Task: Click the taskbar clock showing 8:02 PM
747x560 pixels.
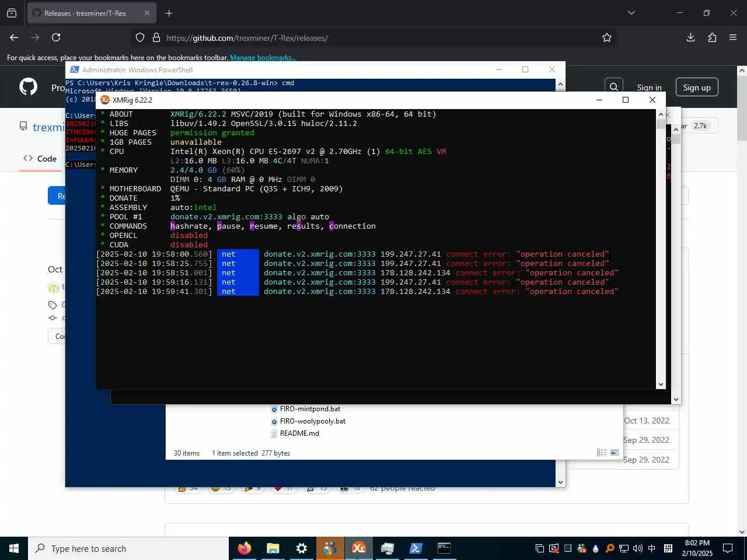Action: coord(697,548)
